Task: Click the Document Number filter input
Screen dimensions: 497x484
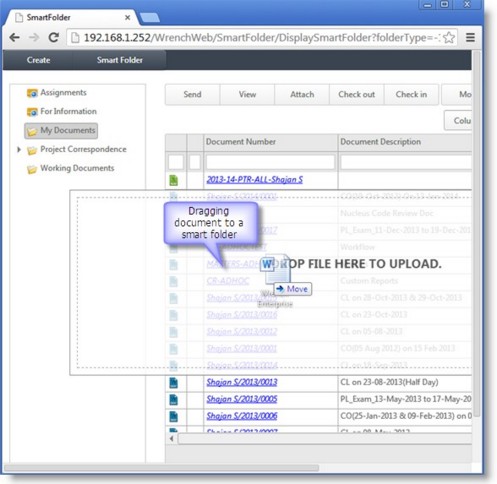Action: pyautogui.click(x=270, y=162)
